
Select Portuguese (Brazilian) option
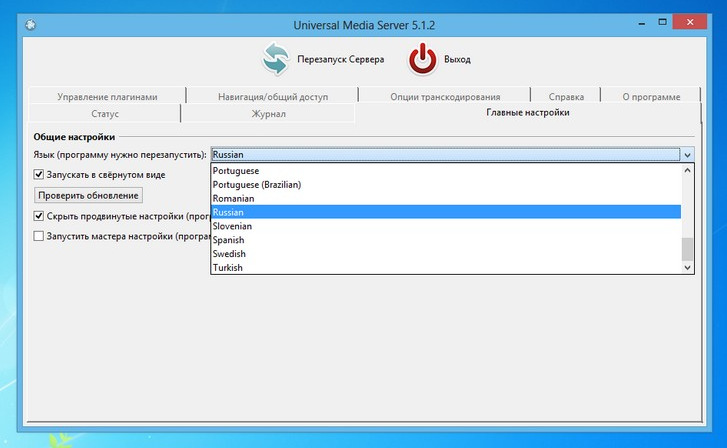[x=446, y=185]
